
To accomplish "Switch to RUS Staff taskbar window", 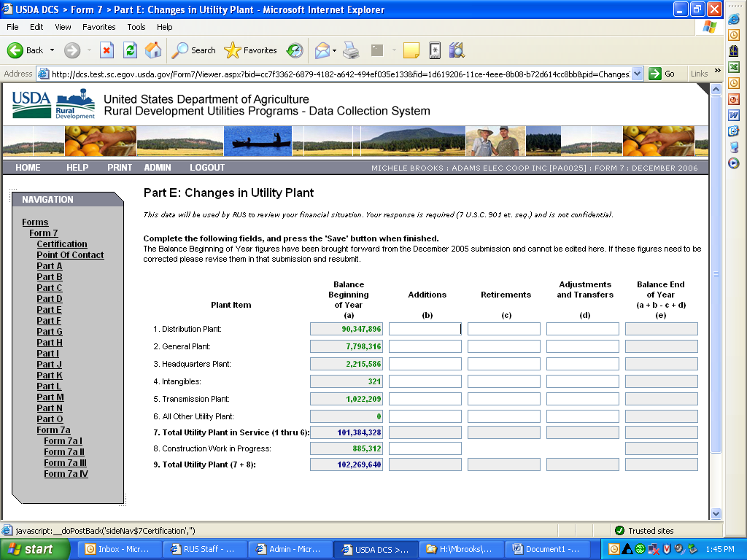I will click(204, 549).
